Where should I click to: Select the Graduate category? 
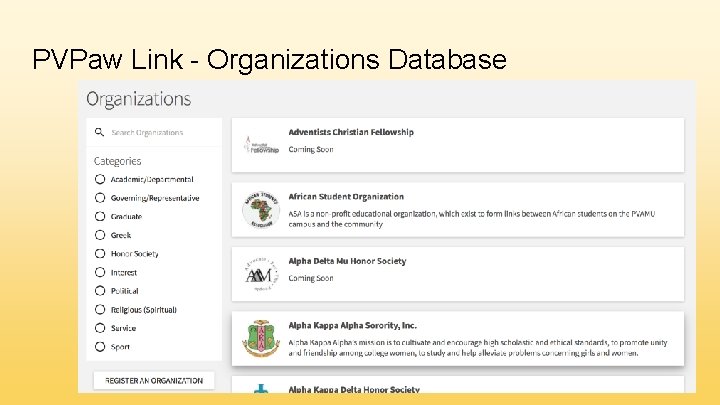[x=100, y=216]
